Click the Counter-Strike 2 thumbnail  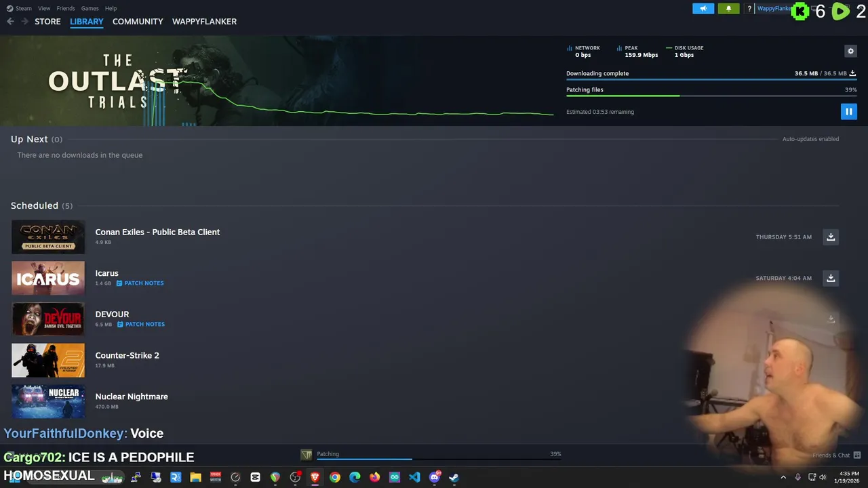coord(48,361)
